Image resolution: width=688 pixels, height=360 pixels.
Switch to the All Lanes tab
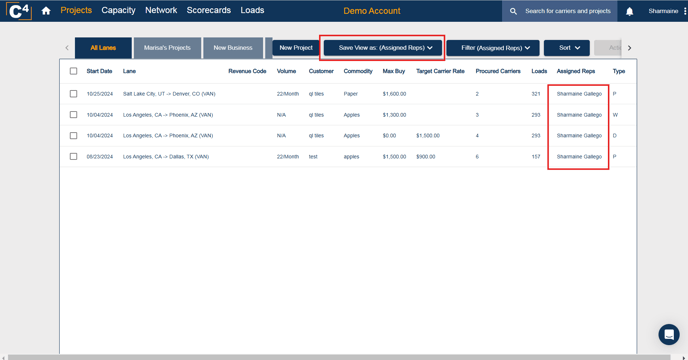(x=103, y=48)
